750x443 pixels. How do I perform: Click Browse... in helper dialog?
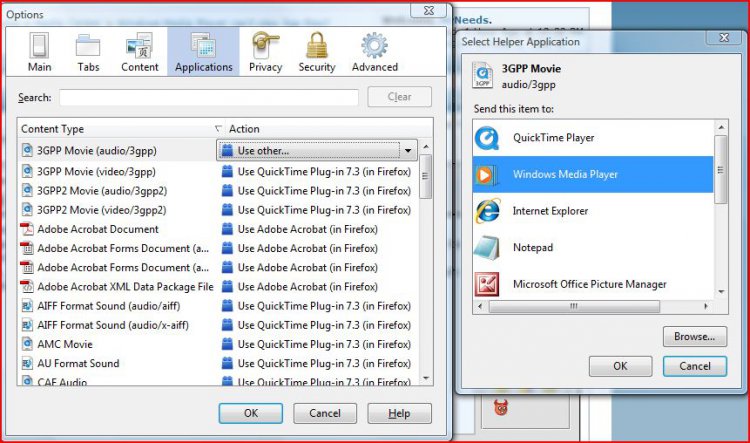pyautogui.click(x=695, y=336)
